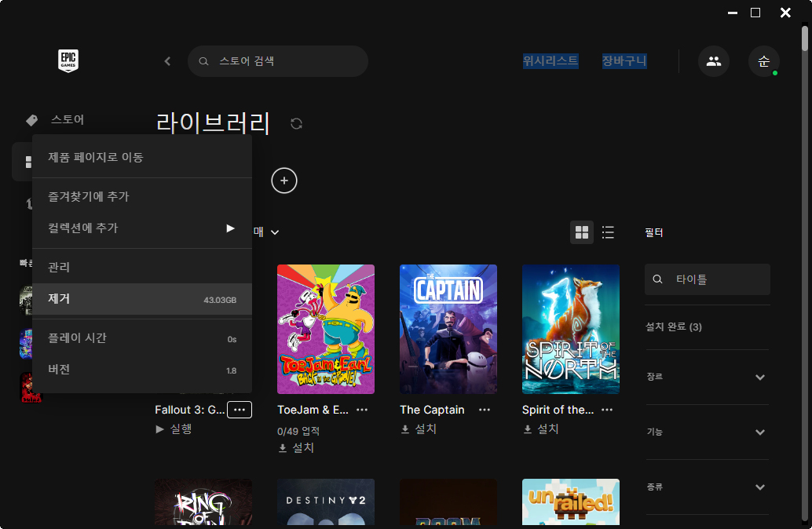The image size is (812, 529).
Task: Expand submenu arrow next to 컬렉션에 추가
Action: click(230, 228)
